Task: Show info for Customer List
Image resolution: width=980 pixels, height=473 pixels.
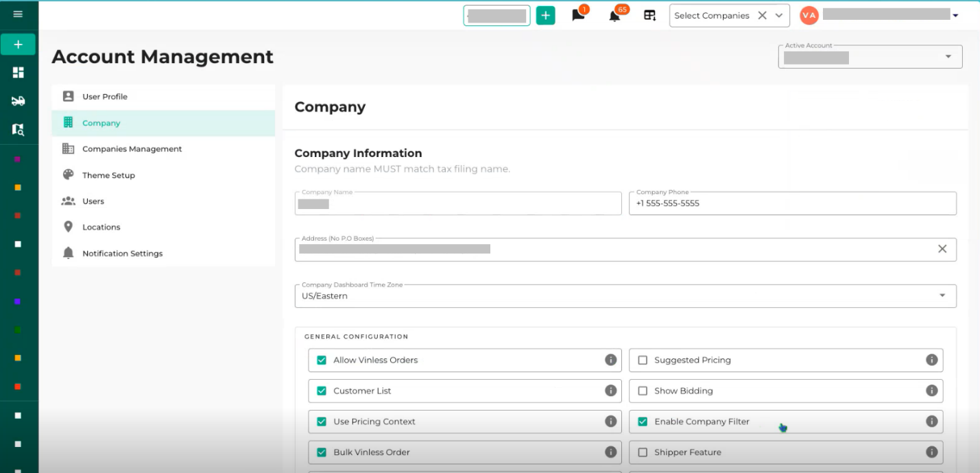Action: [x=610, y=391]
